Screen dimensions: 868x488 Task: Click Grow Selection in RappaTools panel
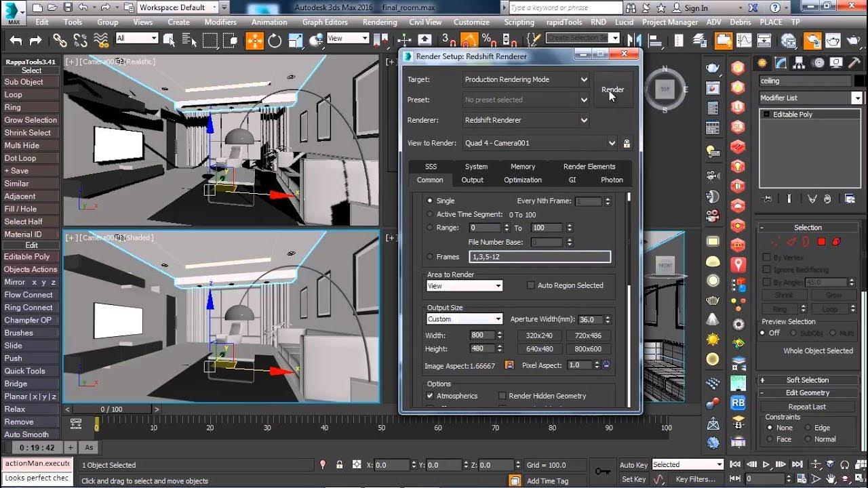[x=31, y=120]
